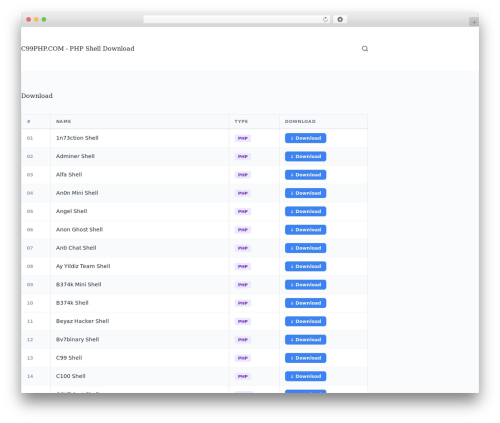Download the Beyaz Hacker Shell
This screenshot has height=423, width=500.
(305, 321)
